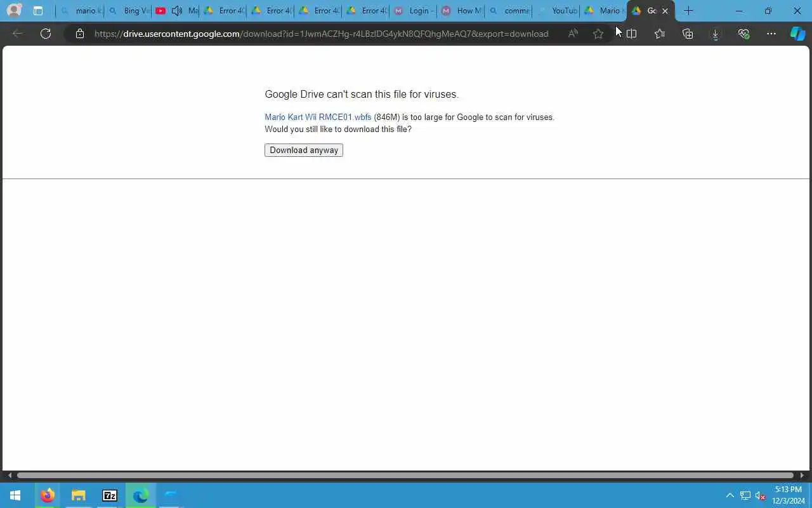Open the Favorites list

660,34
